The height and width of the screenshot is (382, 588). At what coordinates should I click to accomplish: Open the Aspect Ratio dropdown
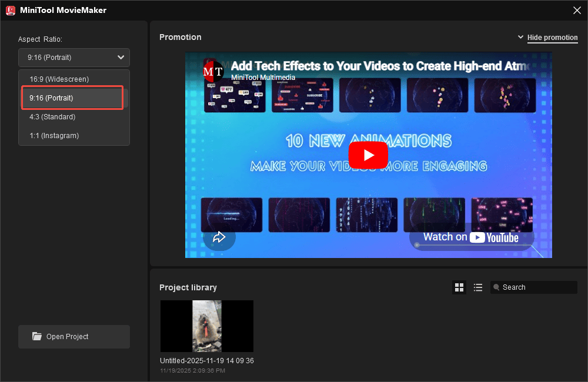(x=73, y=57)
